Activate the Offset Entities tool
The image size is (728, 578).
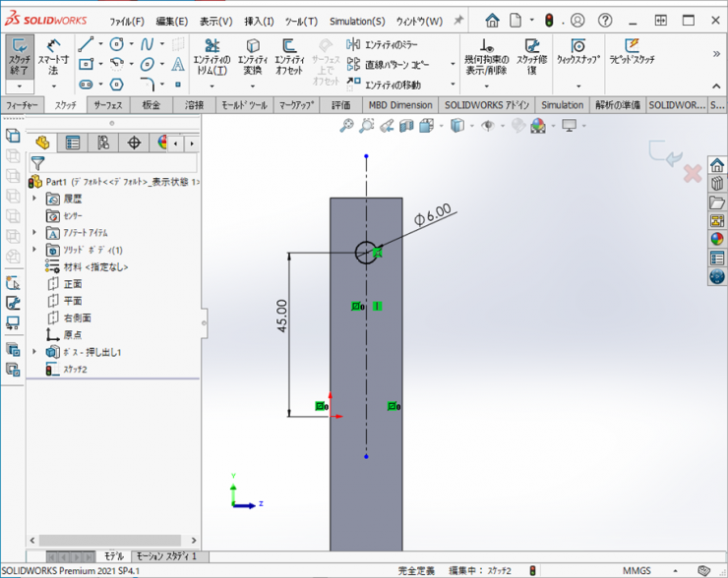point(289,55)
